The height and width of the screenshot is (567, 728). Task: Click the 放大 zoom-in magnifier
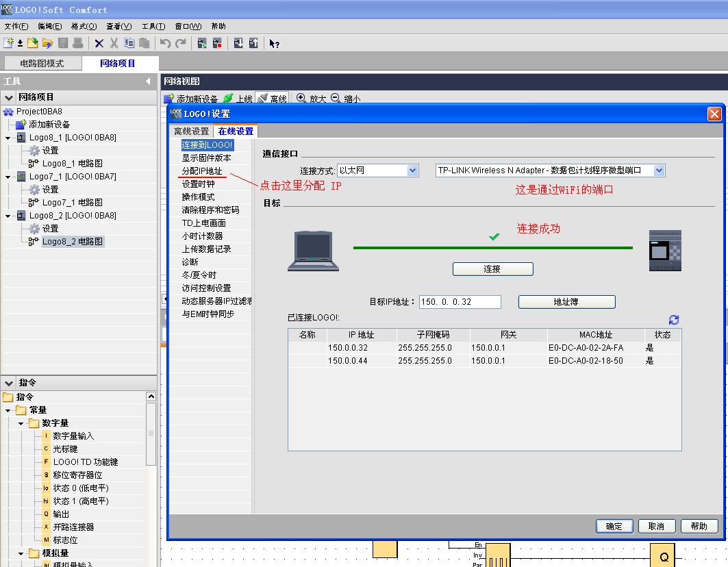(x=301, y=98)
